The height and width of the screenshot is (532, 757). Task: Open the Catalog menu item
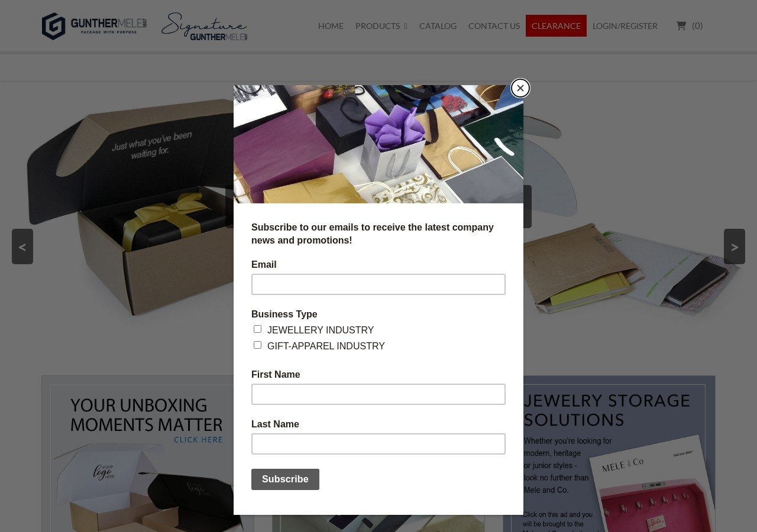pyautogui.click(x=438, y=26)
